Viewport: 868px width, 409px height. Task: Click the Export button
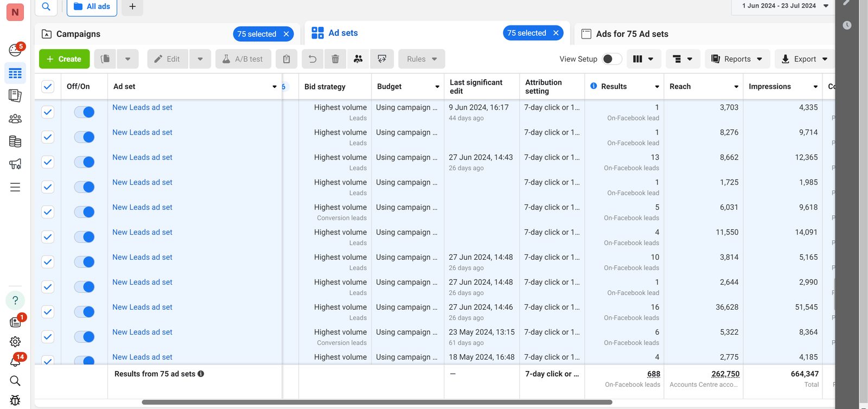(x=805, y=59)
